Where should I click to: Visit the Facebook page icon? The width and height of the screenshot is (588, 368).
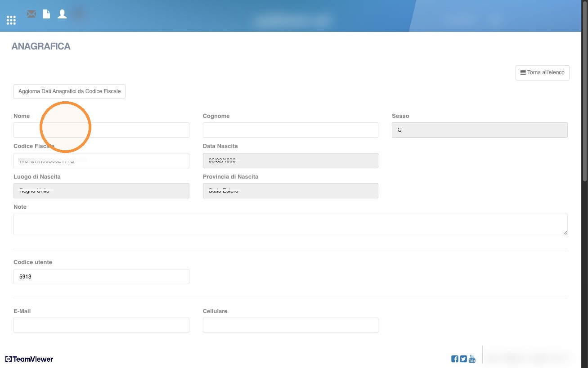(455, 359)
